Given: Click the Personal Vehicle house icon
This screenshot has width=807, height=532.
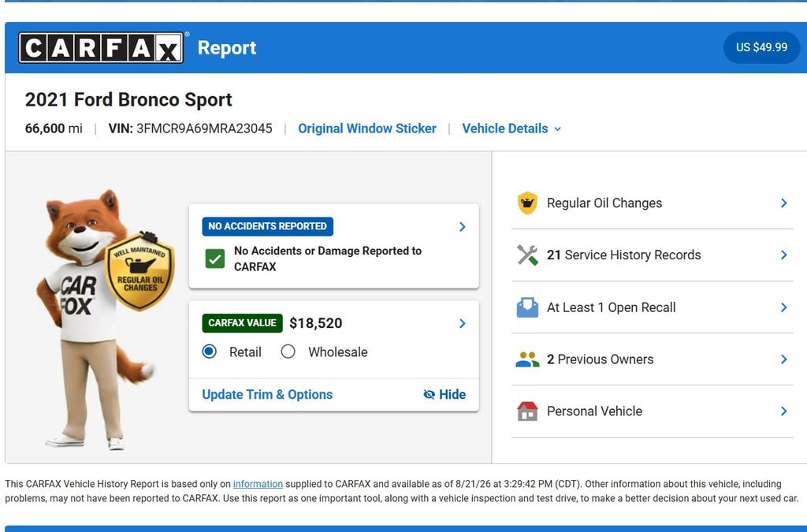Looking at the screenshot, I should tap(527, 411).
